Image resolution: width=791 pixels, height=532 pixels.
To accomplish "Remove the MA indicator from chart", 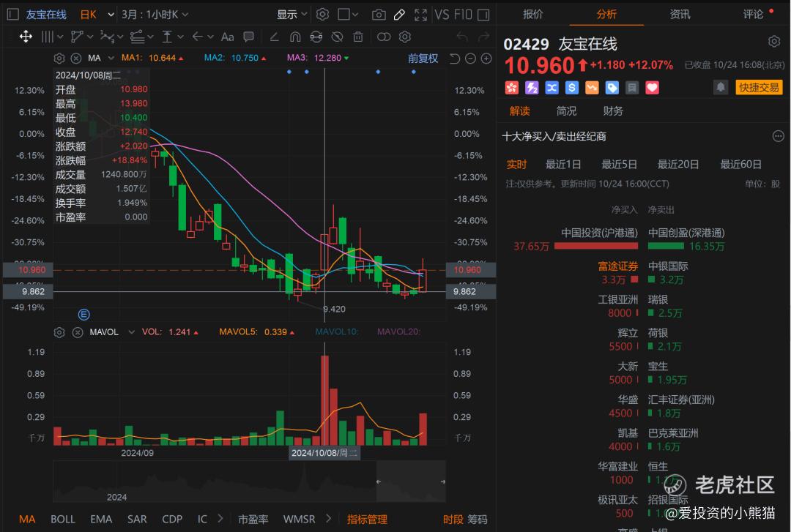I will point(76,59).
